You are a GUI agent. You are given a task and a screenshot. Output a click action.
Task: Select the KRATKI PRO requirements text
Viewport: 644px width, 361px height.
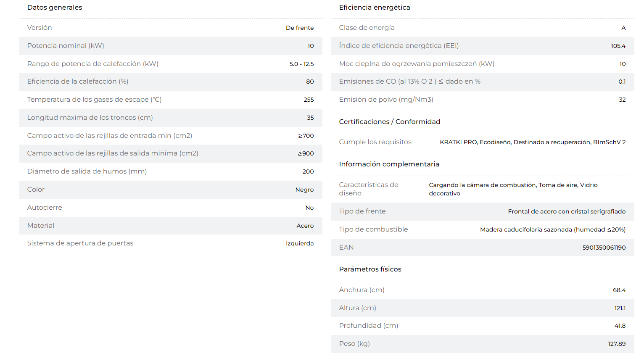click(x=533, y=142)
